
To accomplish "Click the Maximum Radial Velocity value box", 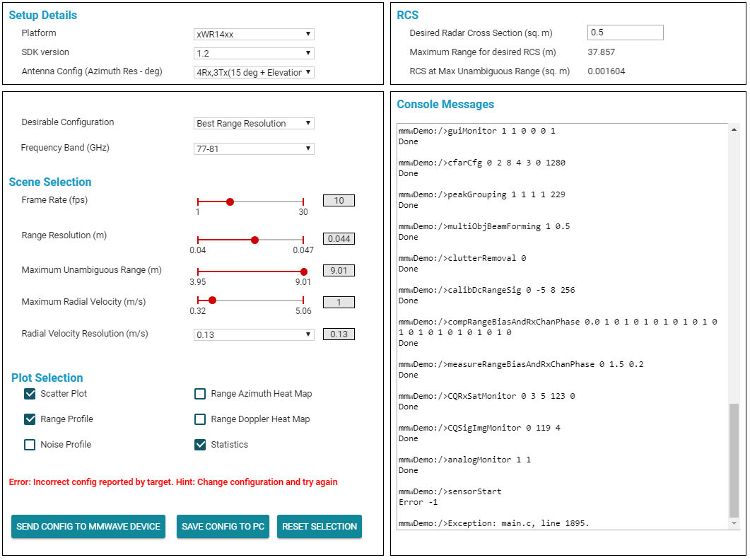I will tap(339, 302).
